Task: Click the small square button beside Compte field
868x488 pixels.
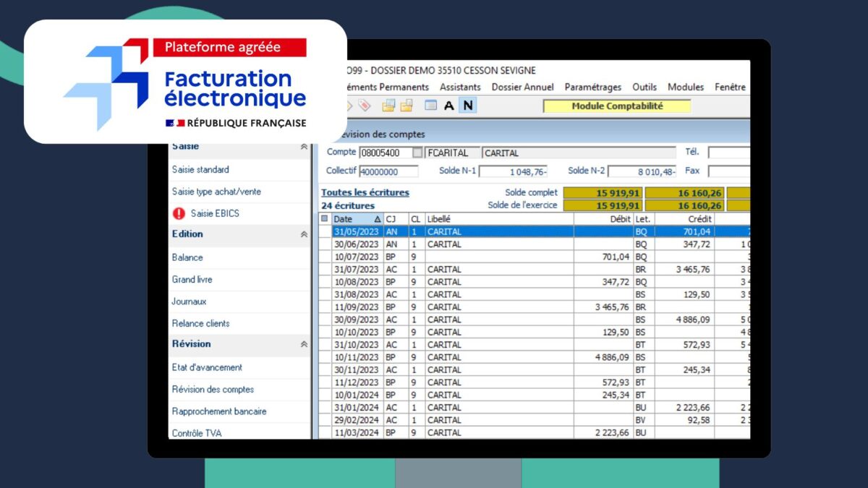Action: pyautogui.click(x=417, y=153)
